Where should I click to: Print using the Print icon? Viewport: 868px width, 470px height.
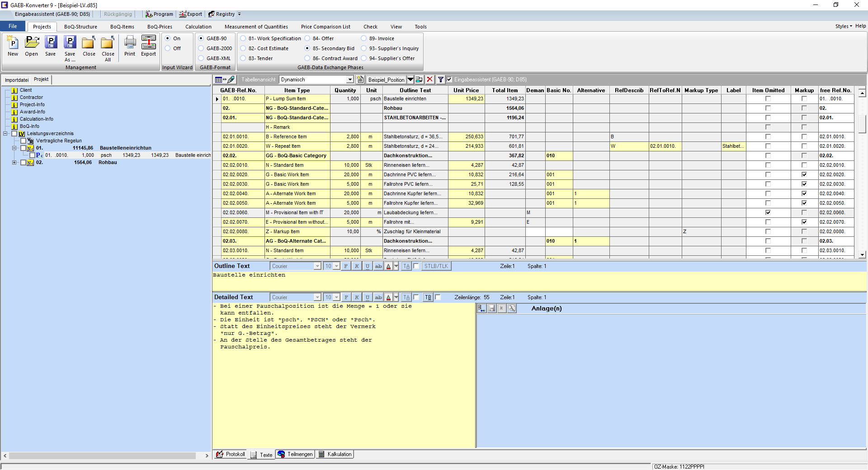(130, 47)
